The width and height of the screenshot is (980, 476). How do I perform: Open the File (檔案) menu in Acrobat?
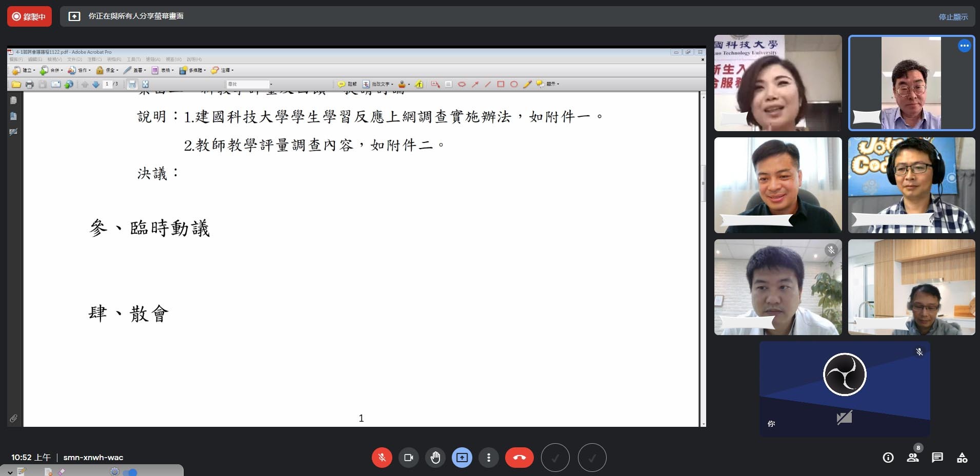16,59
